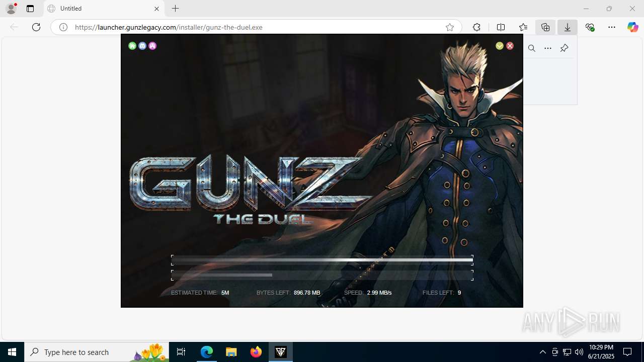Click the Speed value 2.99 MB/s
This screenshot has height=362, width=644.
pyautogui.click(x=379, y=293)
